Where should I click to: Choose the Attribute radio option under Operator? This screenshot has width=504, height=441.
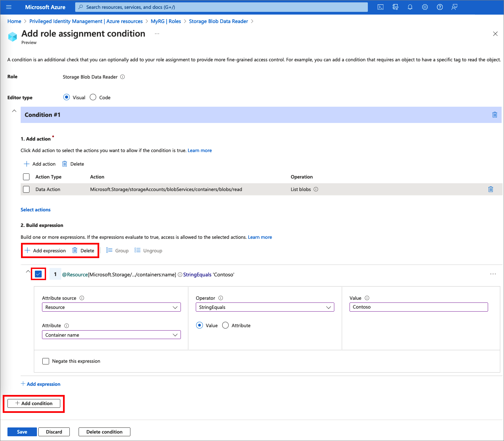pos(226,325)
